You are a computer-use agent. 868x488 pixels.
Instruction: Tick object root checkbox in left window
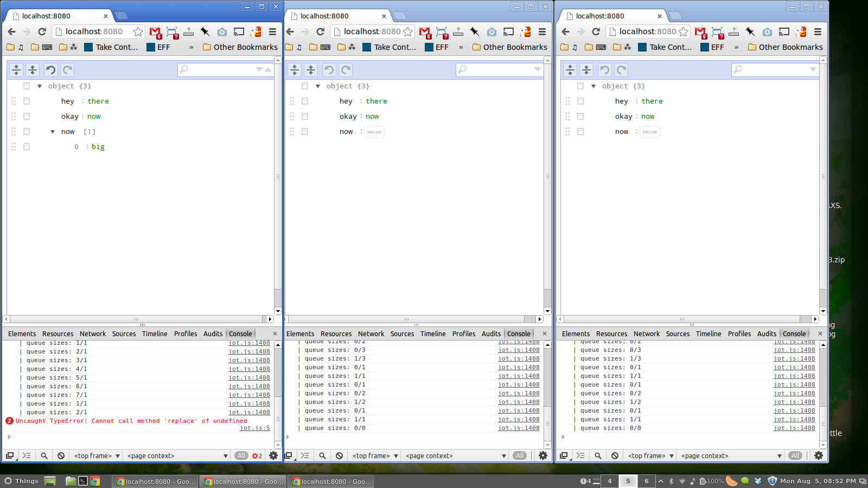pos(27,86)
